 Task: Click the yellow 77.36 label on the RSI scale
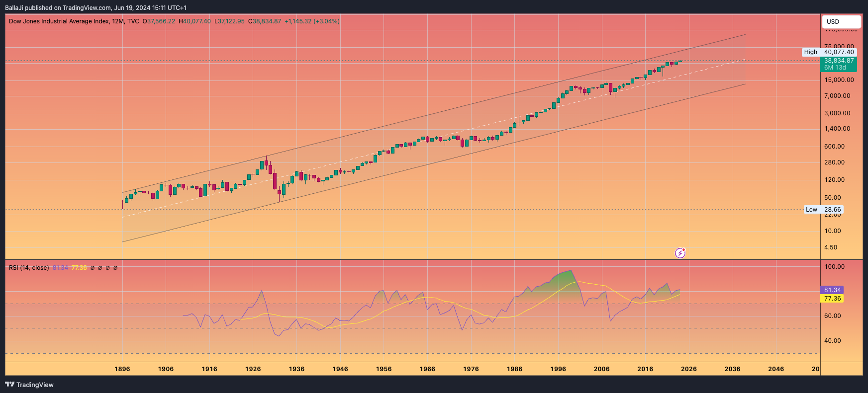tap(832, 299)
